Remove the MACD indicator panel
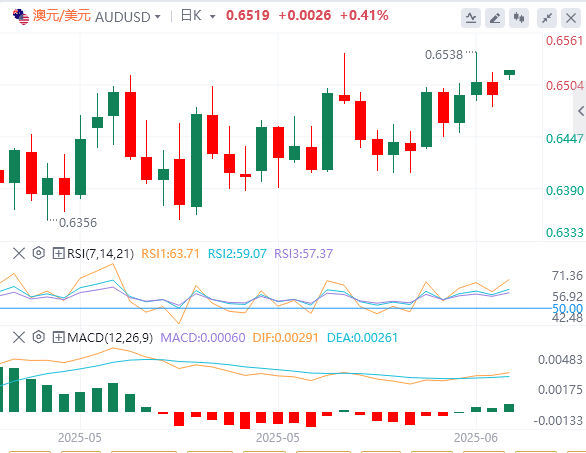 pos(19,338)
